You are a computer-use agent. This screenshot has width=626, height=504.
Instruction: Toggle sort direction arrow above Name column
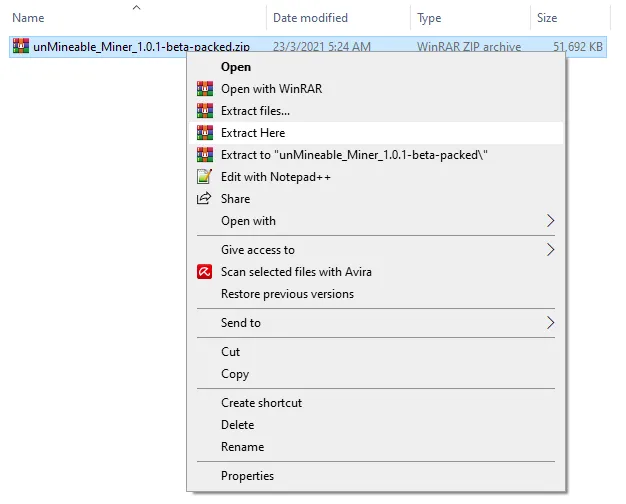pos(137,7)
